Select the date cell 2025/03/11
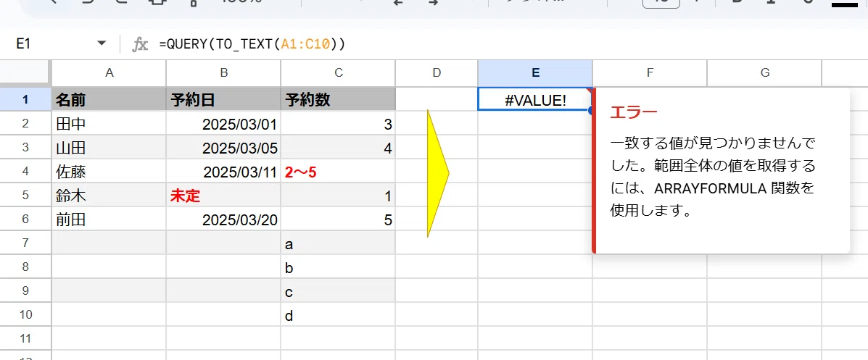Image resolution: width=868 pixels, height=360 pixels. click(223, 172)
